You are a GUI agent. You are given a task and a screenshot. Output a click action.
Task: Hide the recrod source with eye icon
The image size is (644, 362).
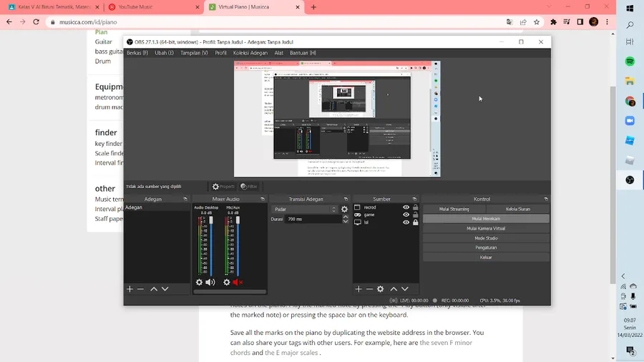(x=406, y=207)
